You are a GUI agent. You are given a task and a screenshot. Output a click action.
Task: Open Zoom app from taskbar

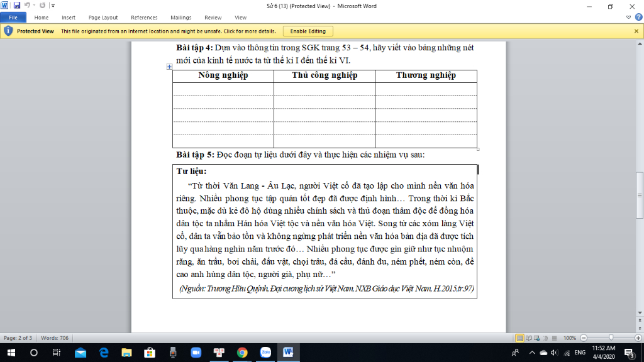click(196, 353)
